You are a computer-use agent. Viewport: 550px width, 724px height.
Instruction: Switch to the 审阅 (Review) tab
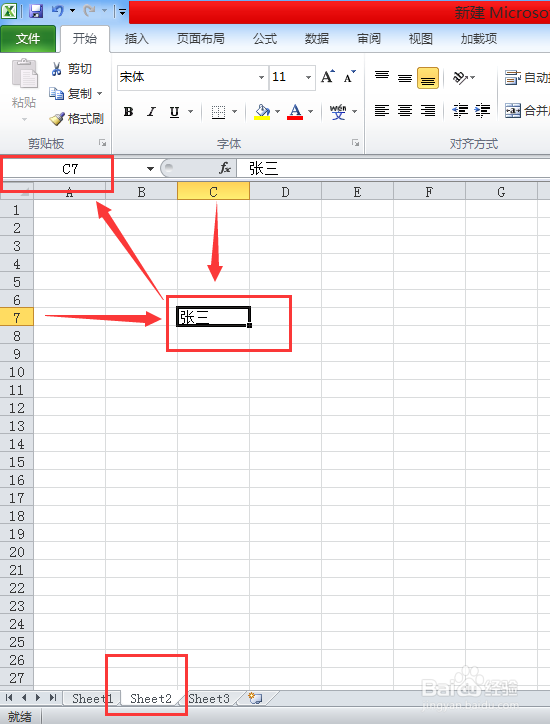pos(369,39)
